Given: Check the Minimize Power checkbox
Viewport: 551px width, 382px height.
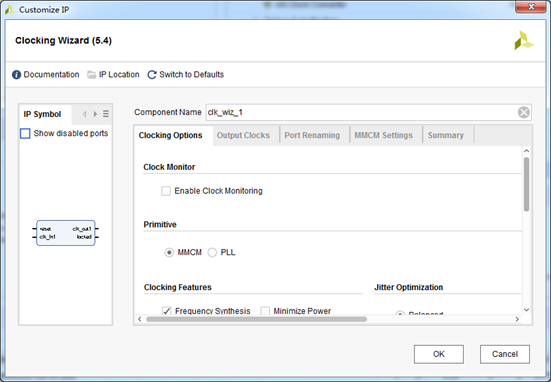Looking at the screenshot, I should click(x=265, y=311).
